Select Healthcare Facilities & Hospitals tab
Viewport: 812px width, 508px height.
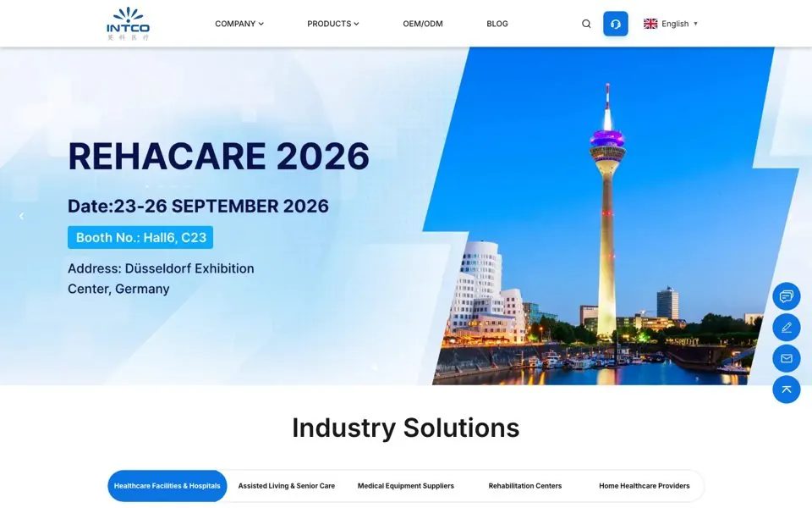click(167, 486)
